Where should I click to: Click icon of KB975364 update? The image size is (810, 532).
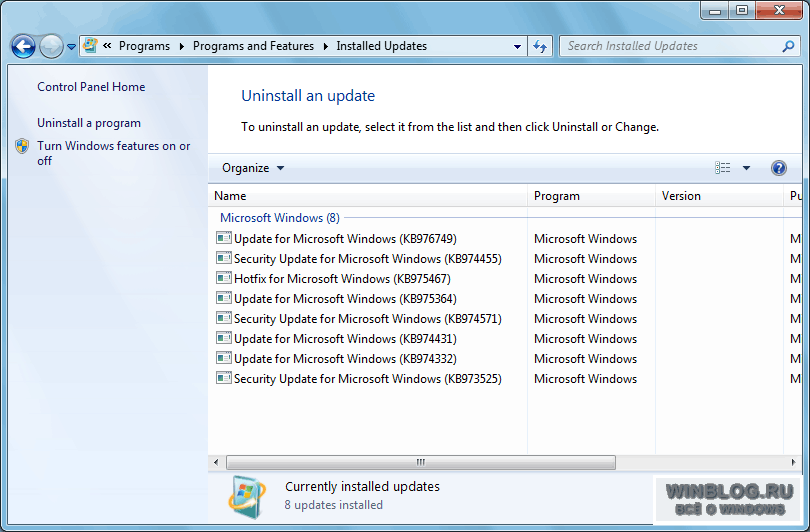pyautogui.click(x=224, y=298)
